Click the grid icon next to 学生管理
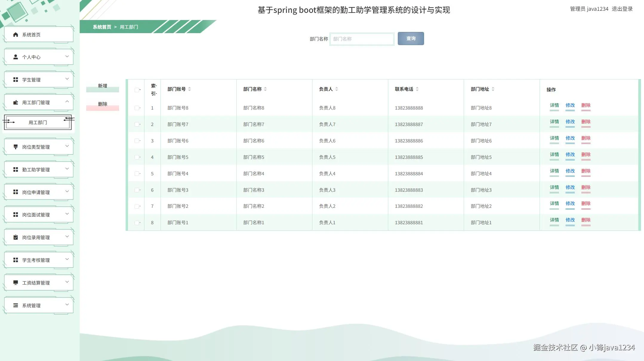This screenshot has height=361, width=644. tap(16, 79)
